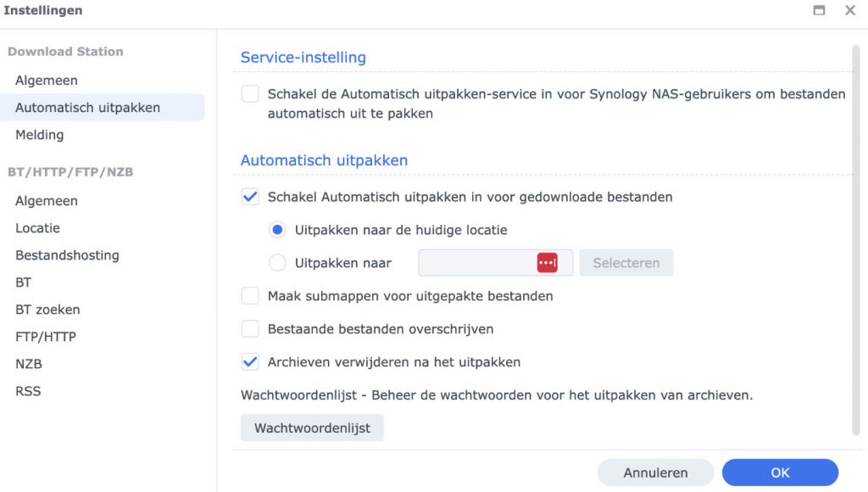This screenshot has height=492, width=868.
Task: Uncheck Archieven verwijderen na het uitpakken
Action: tap(250, 362)
